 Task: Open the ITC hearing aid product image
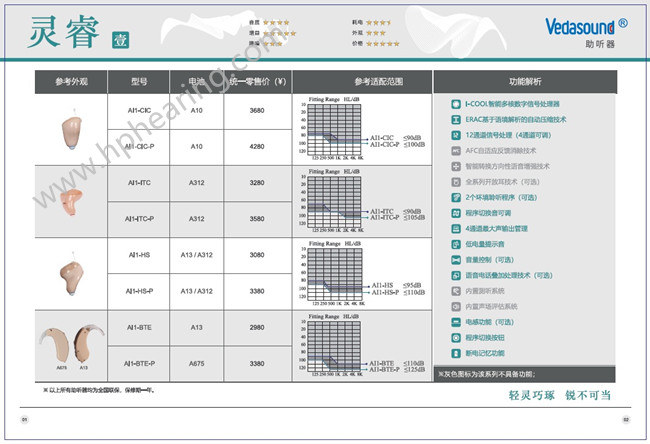click(71, 202)
